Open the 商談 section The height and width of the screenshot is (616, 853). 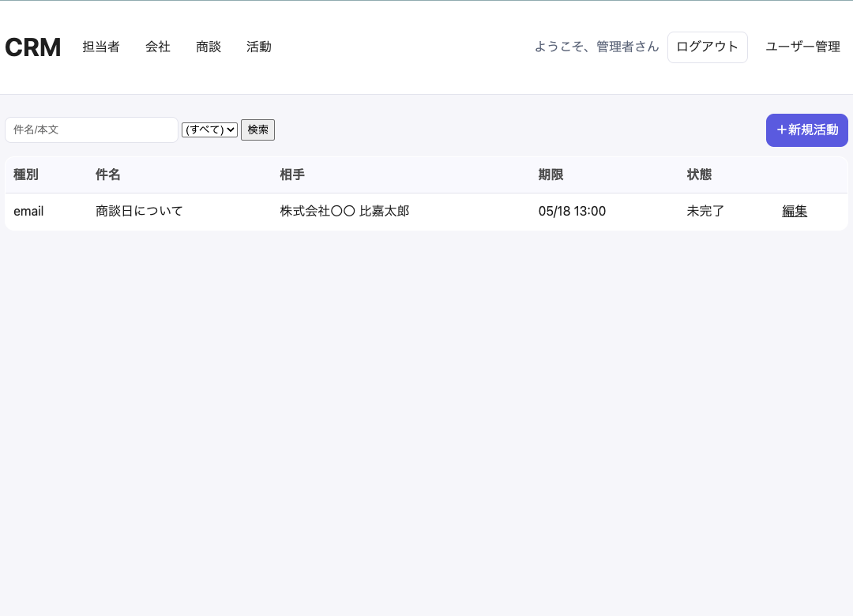pos(209,47)
